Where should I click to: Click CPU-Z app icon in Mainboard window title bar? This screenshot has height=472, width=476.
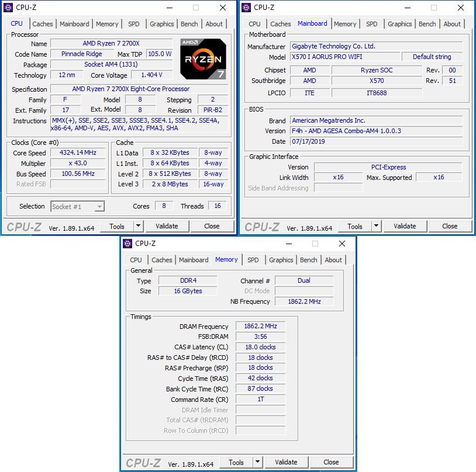[246, 7]
